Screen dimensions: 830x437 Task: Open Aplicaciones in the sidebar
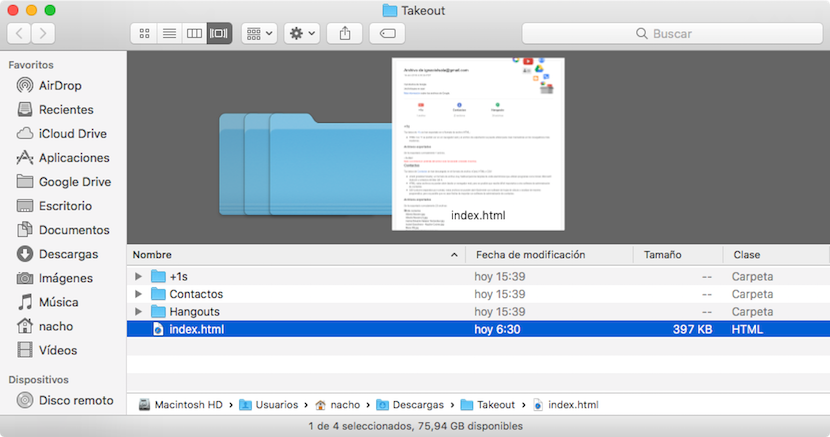coord(63,158)
